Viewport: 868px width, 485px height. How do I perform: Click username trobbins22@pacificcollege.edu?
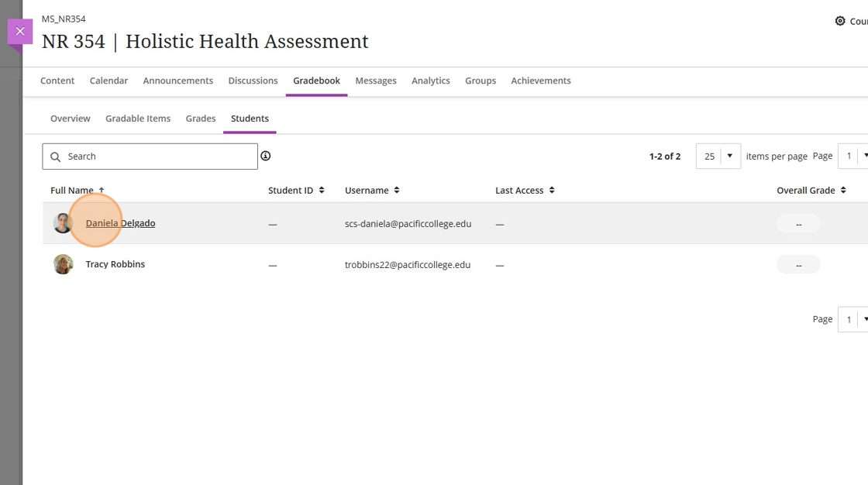pos(408,265)
